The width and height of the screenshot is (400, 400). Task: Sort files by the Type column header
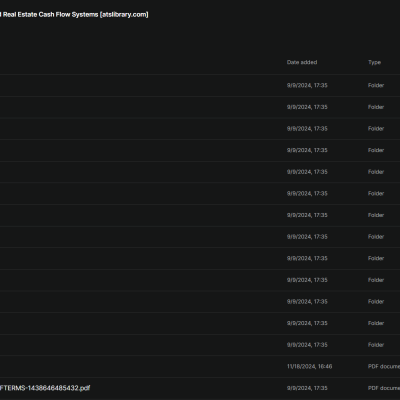374,62
